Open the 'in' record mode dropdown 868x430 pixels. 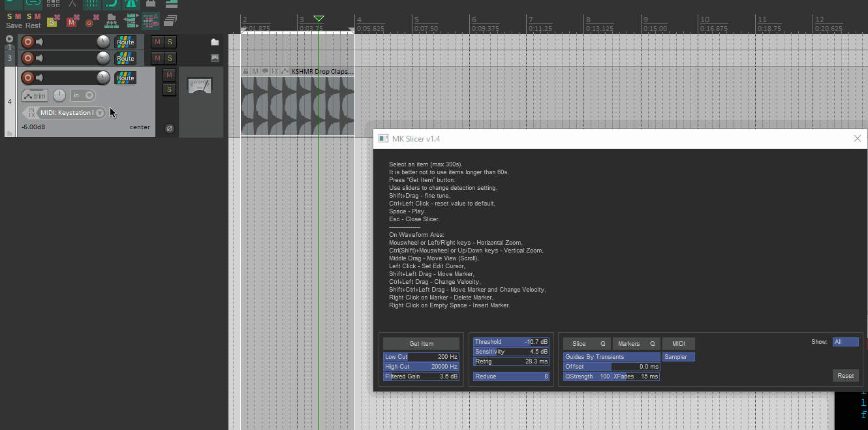[83, 96]
